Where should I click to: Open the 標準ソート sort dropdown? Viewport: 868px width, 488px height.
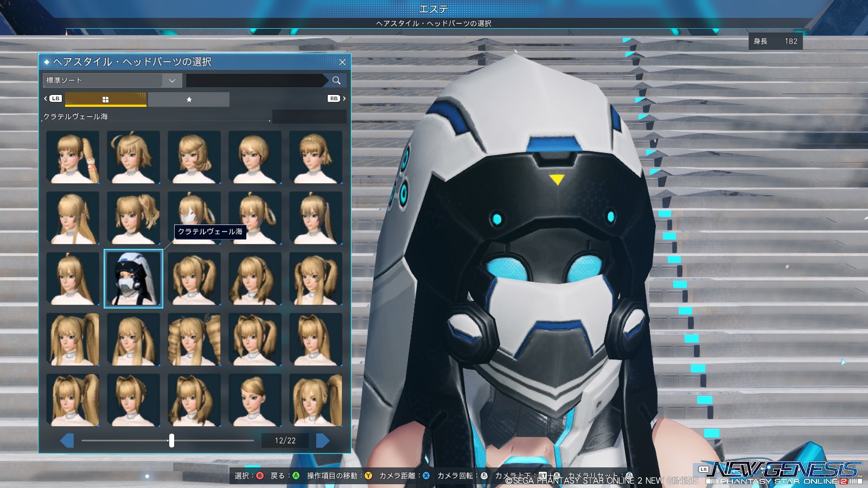[112, 80]
